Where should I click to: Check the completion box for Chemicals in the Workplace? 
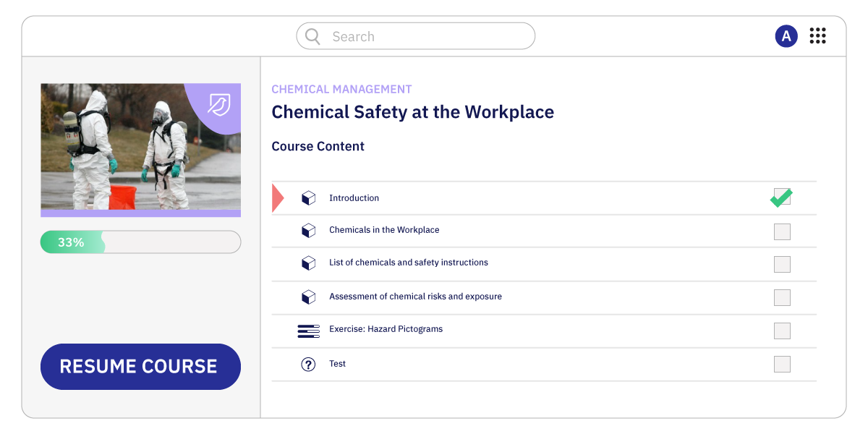click(x=782, y=231)
